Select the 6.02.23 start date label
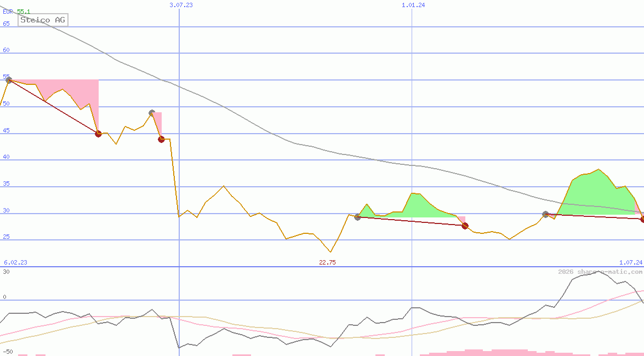The image size is (644, 356). pyautogui.click(x=15, y=262)
